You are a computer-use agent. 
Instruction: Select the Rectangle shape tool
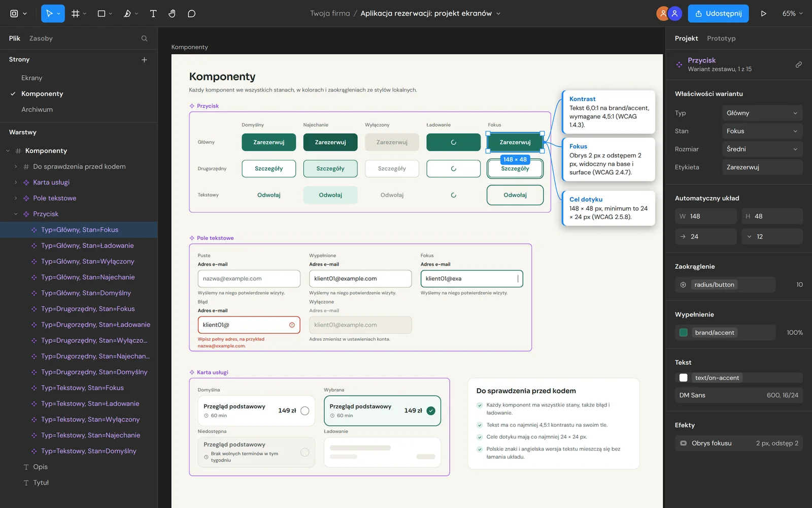(x=101, y=14)
